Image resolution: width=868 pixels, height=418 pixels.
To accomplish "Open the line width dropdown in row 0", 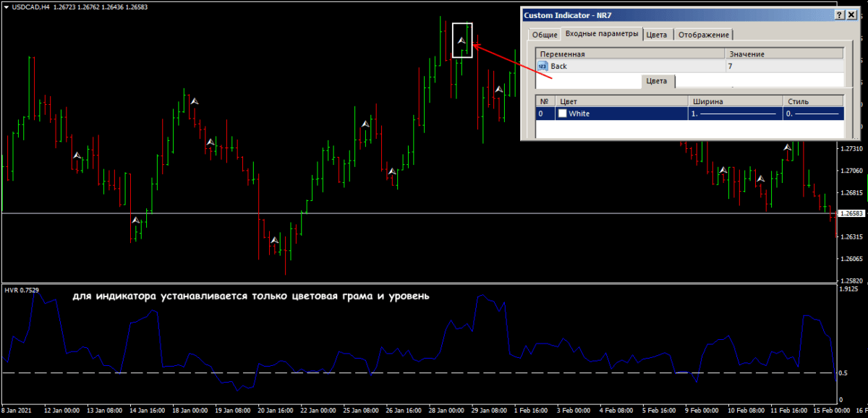I will pos(734,114).
